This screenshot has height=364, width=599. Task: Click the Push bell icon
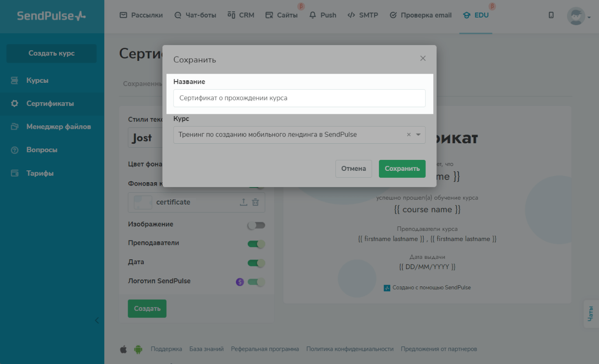(x=313, y=15)
